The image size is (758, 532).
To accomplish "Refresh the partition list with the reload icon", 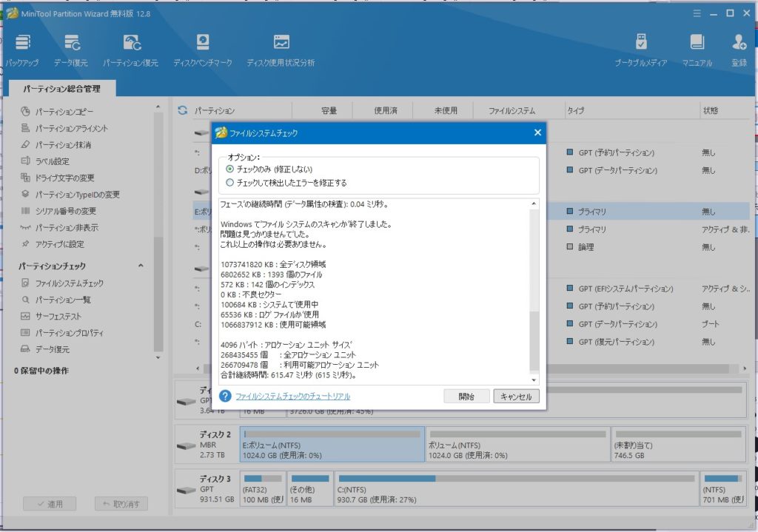I will point(182,111).
